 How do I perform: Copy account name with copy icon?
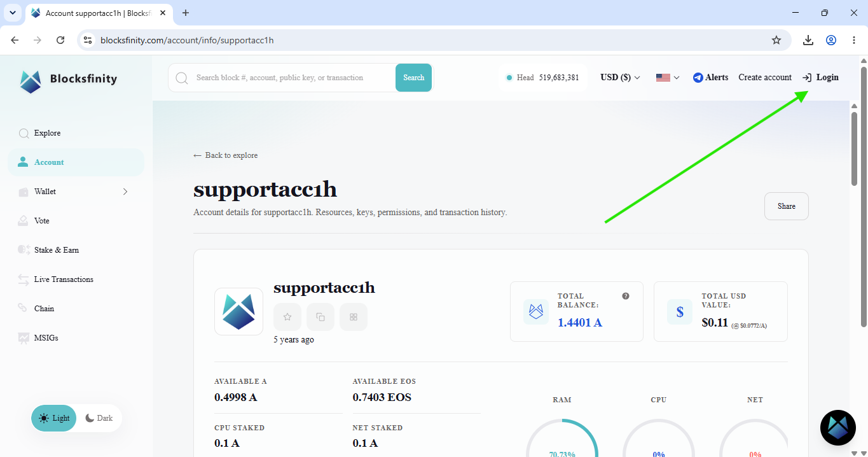pos(320,317)
